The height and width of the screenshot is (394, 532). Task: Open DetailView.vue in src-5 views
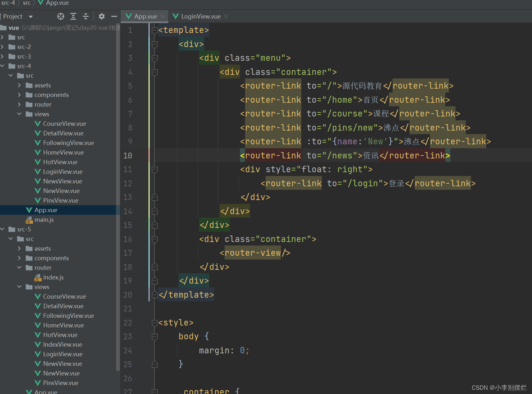(x=63, y=306)
